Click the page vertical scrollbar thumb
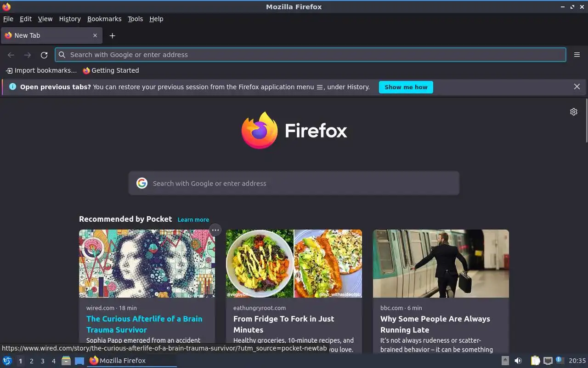 click(x=586, y=120)
